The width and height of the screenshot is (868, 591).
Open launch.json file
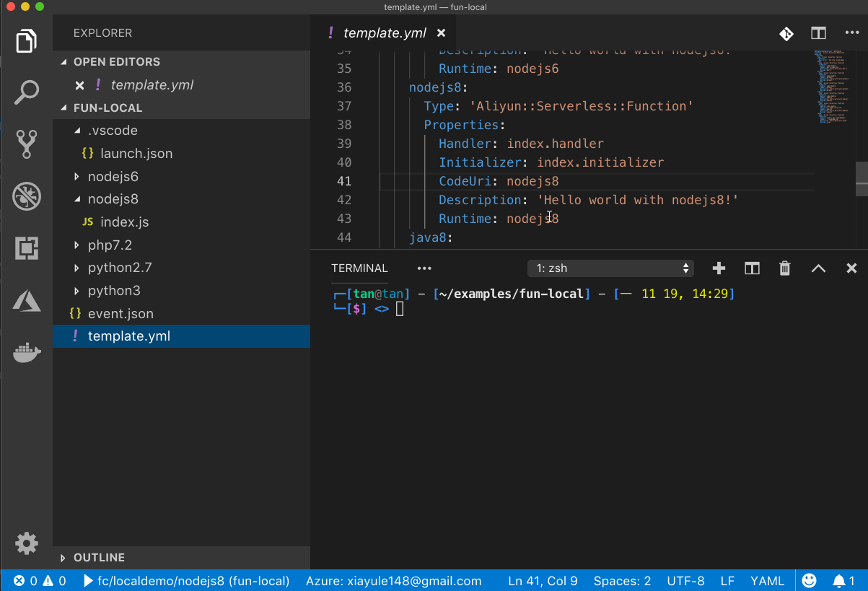[x=181, y=154]
